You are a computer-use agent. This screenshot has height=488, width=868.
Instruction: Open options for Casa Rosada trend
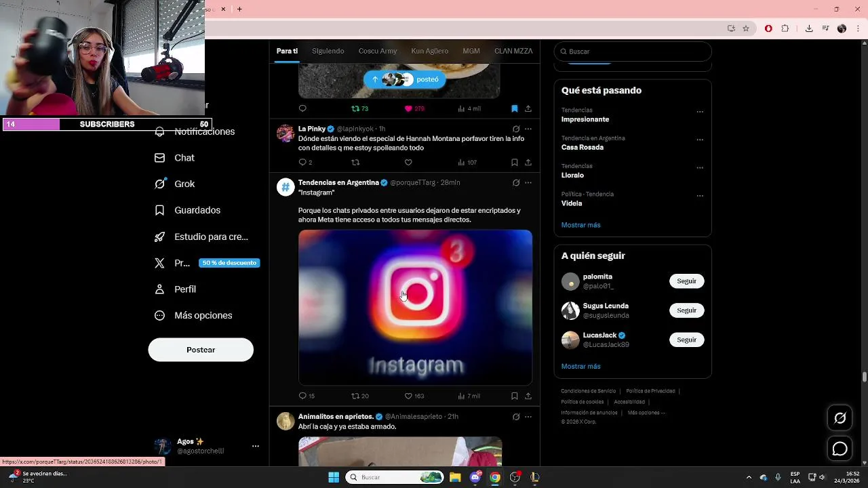[x=700, y=140]
